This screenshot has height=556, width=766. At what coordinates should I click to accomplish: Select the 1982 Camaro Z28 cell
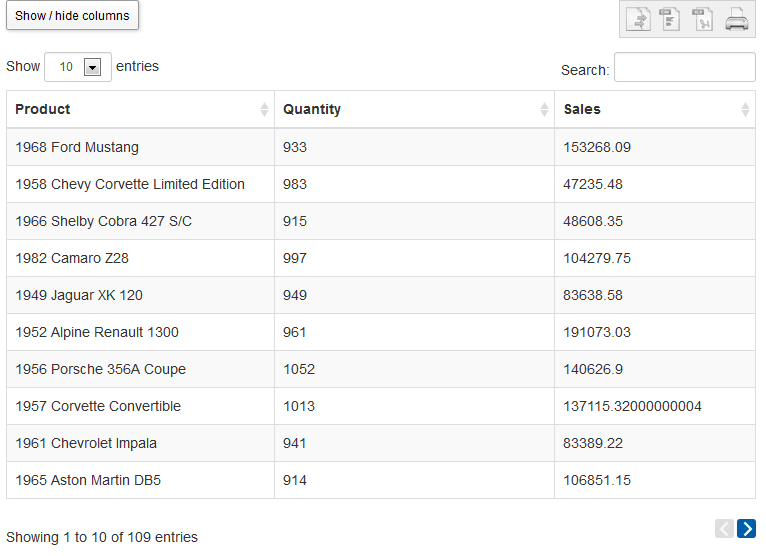pos(140,258)
